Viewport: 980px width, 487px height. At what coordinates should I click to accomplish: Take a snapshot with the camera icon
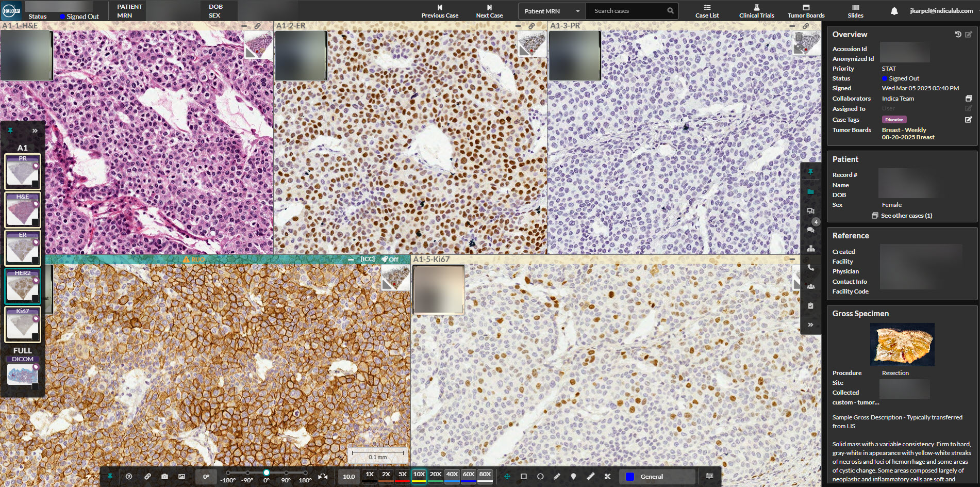[164, 477]
